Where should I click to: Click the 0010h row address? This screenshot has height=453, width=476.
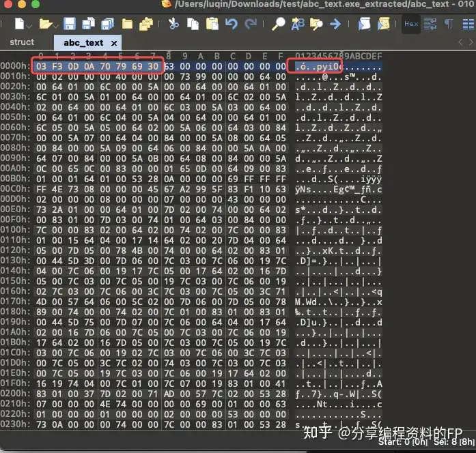15,76
